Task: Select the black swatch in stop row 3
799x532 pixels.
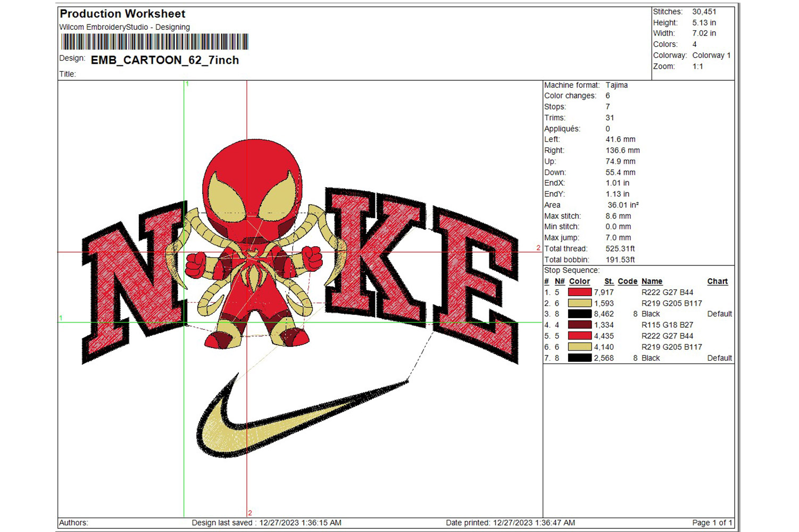Action: click(579, 314)
